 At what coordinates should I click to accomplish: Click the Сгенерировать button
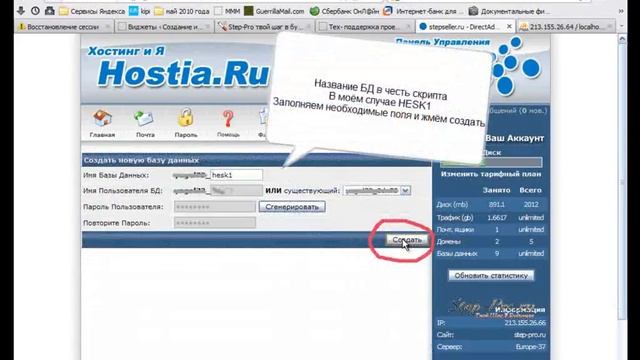[x=292, y=207]
